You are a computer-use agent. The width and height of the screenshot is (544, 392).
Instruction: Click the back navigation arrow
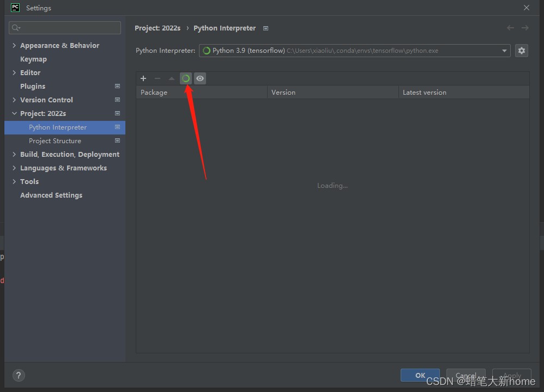click(x=510, y=28)
